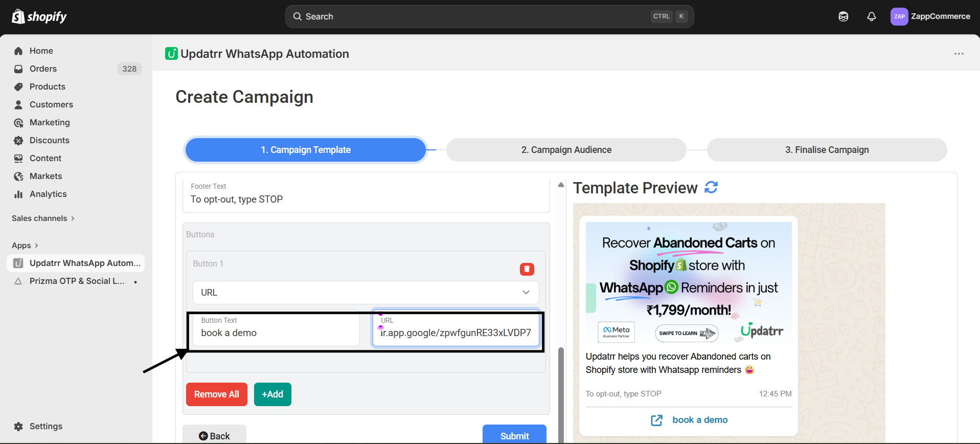Switch to the Campaign Audience step
Screen dimensions: 980x444
point(566,150)
